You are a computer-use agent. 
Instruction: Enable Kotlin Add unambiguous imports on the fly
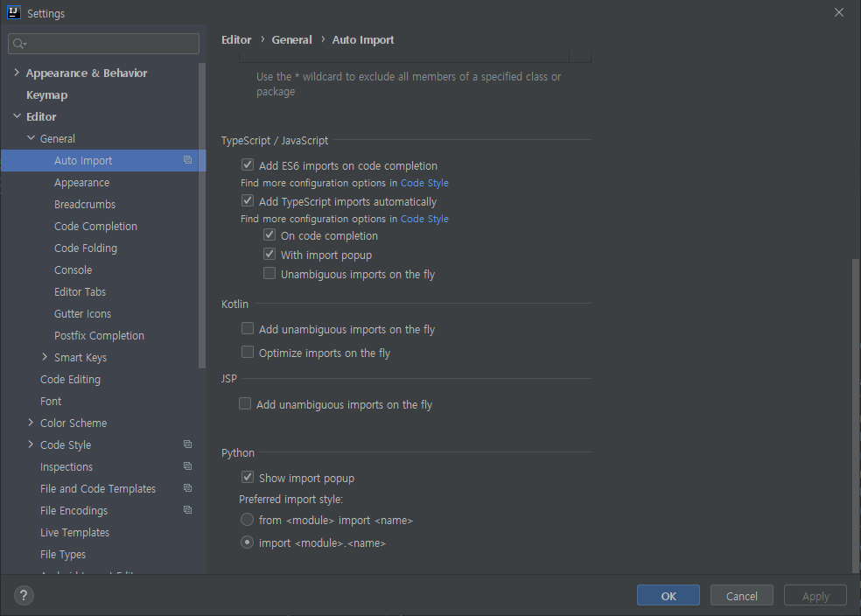pos(248,328)
